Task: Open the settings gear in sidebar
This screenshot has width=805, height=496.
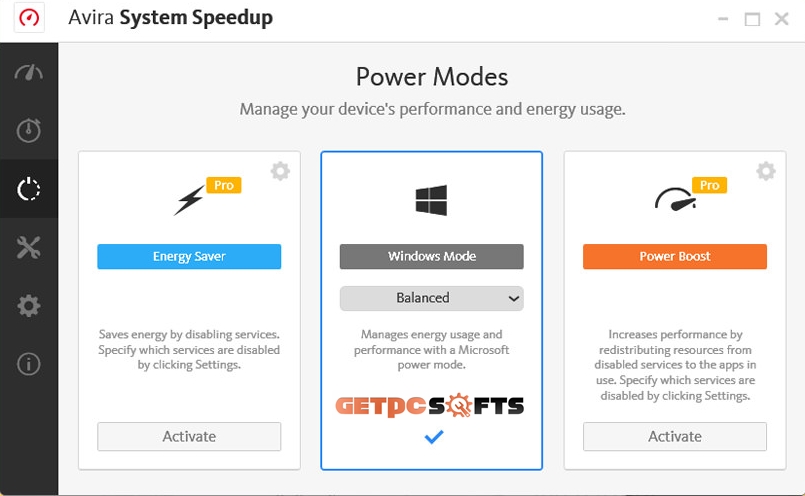Action: point(29,306)
